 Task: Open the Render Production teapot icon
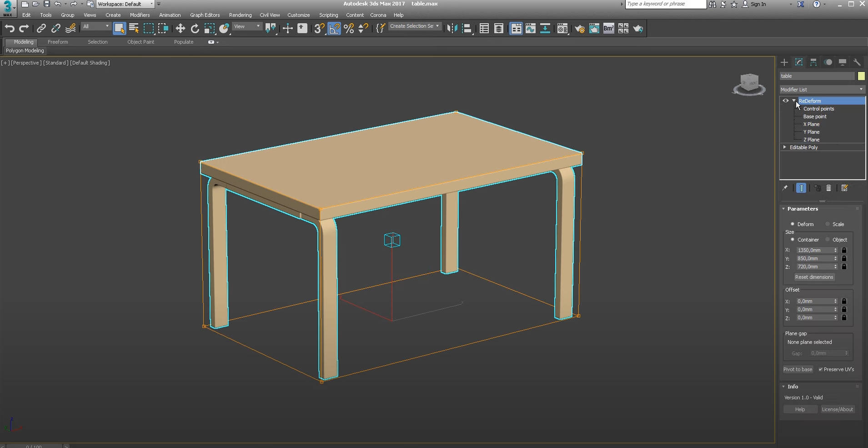[x=638, y=28]
